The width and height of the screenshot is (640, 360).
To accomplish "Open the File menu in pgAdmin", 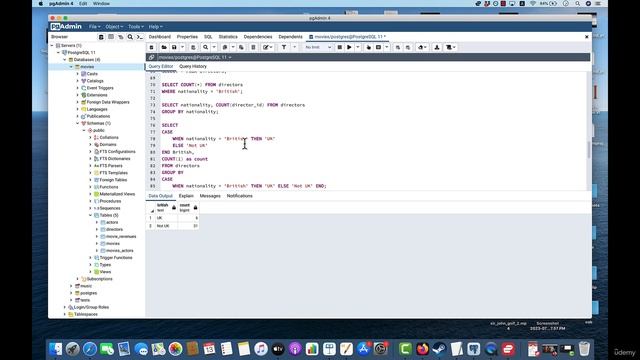I will pos(94,27).
